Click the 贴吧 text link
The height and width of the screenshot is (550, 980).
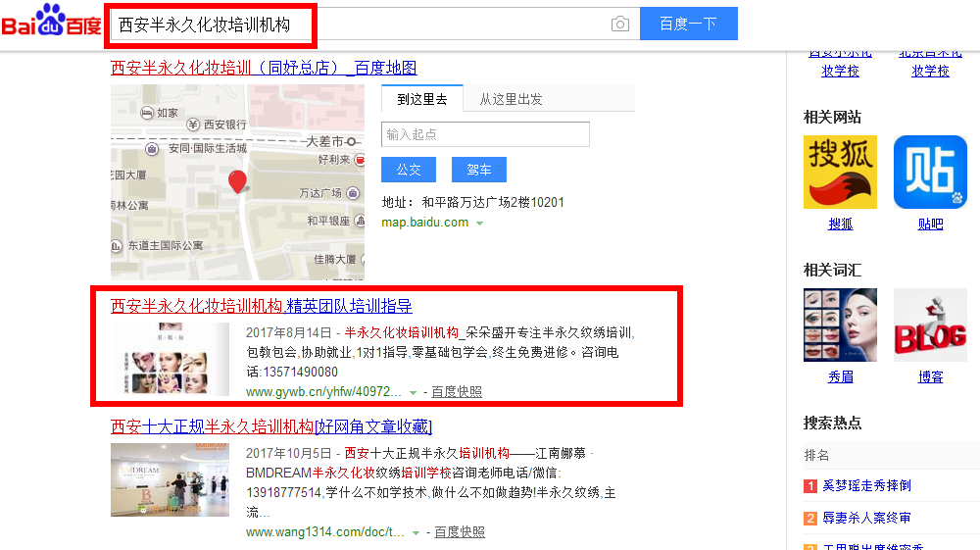(930, 224)
